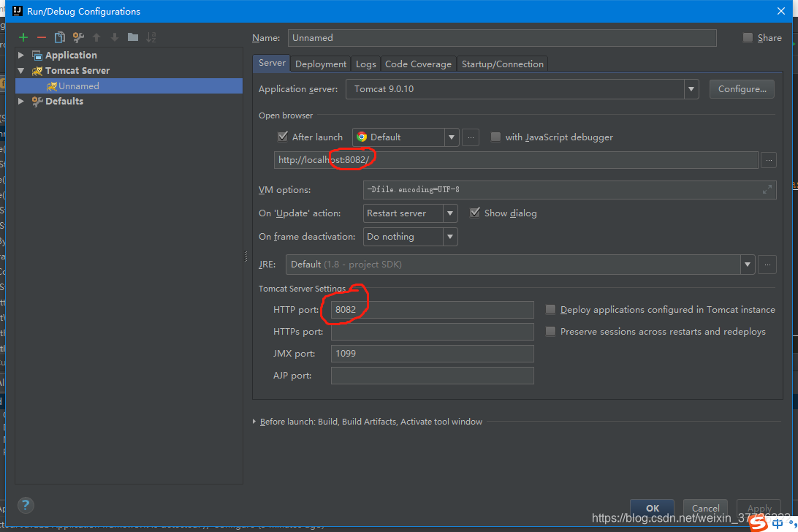Close the Run/Debug Configurations dialog
Screen dimensions: 798x532
(x=781, y=11)
